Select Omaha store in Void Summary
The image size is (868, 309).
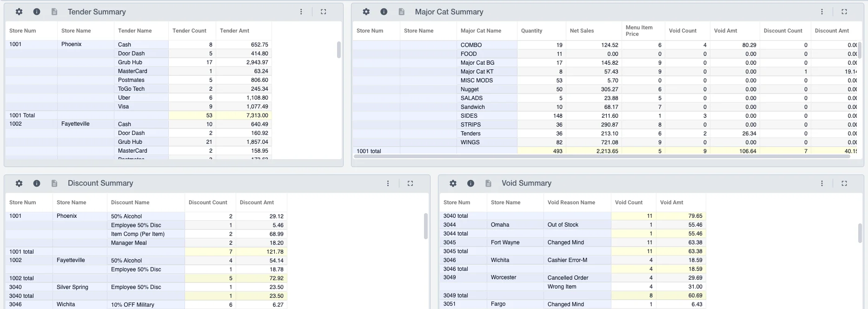tap(500, 225)
